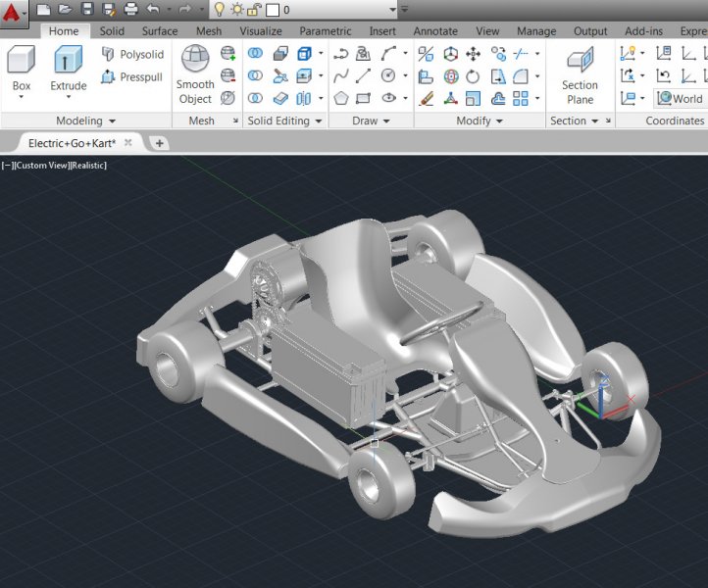Select the Rectangle draw tool

pos(363,98)
